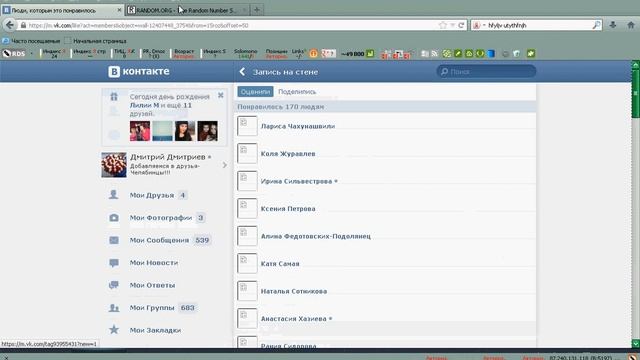
Task: Click the lock icon in the address bar
Action: tap(23, 25)
